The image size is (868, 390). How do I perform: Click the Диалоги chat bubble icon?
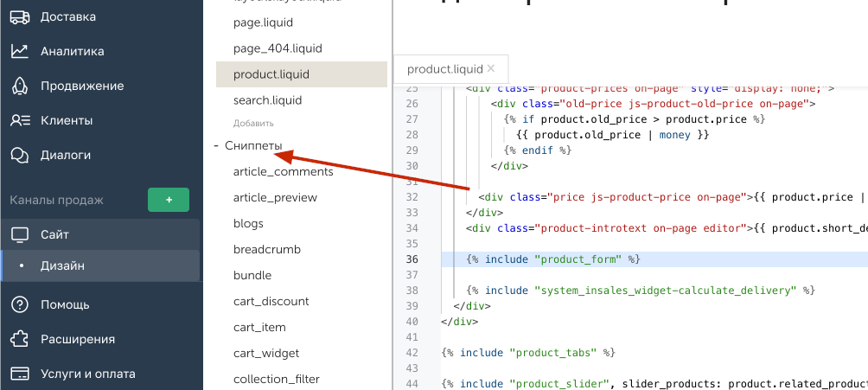[20, 156]
